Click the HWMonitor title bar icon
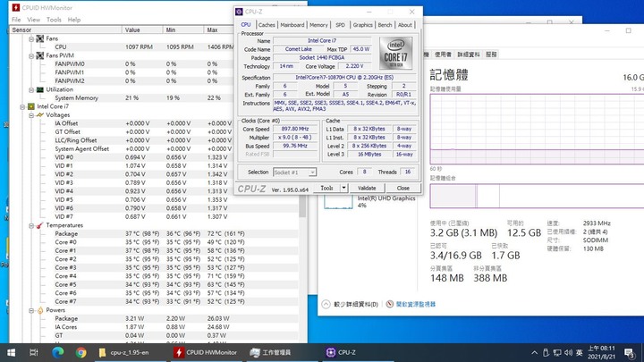The width and height of the screenshot is (644, 362). click(15, 7)
